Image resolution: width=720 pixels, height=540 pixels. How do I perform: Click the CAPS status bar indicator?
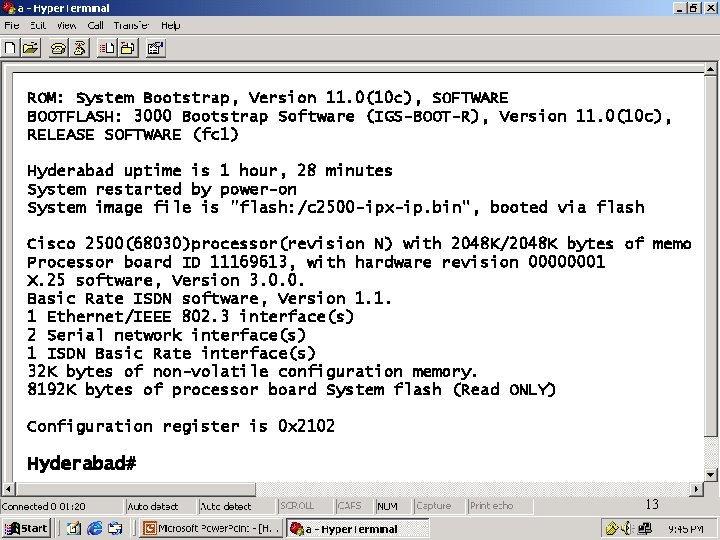click(x=354, y=506)
